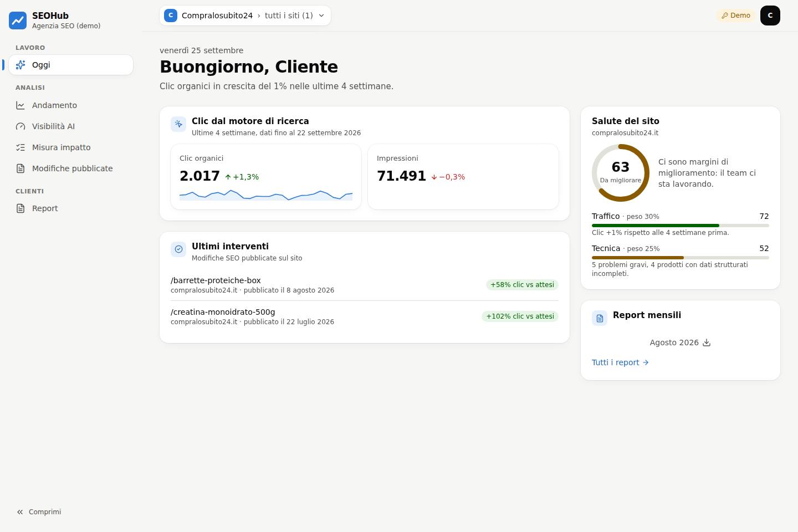Open /creatina-monoidrato-500g intervention
798x532 pixels.
[x=365, y=316]
